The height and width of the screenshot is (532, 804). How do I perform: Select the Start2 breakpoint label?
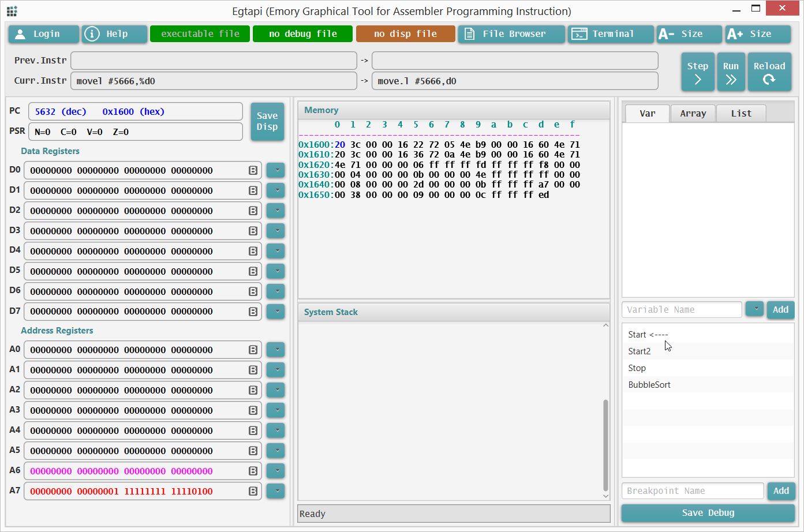640,351
